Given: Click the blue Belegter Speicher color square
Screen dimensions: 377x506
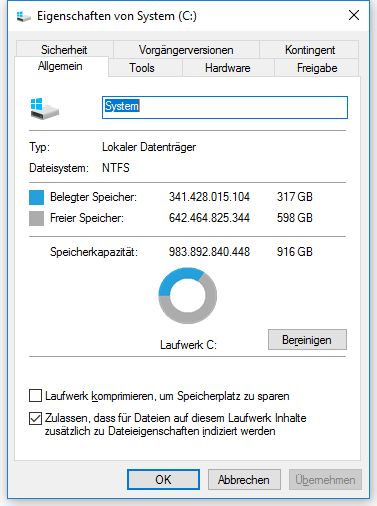Looking at the screenshot, I should pyautogui.click(x=36, y=197).
